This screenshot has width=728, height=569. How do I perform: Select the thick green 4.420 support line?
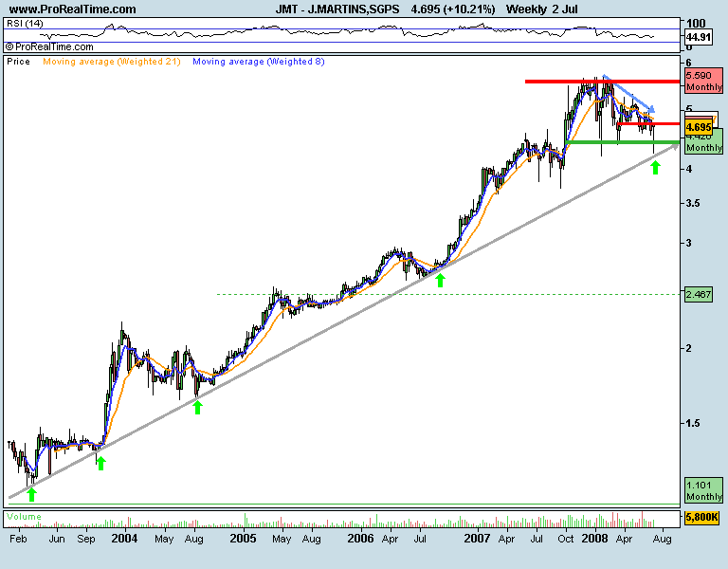click(x=622, y=142)
